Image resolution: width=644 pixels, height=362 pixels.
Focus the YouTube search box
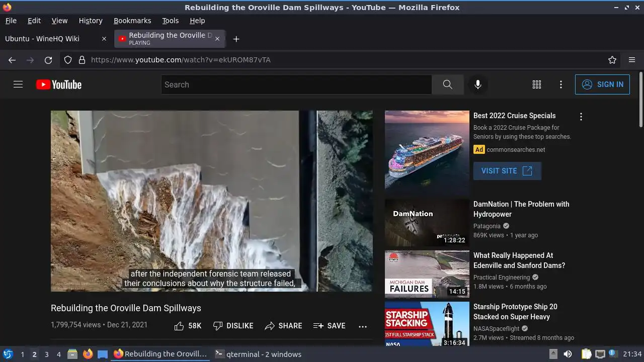pos(296,84)
